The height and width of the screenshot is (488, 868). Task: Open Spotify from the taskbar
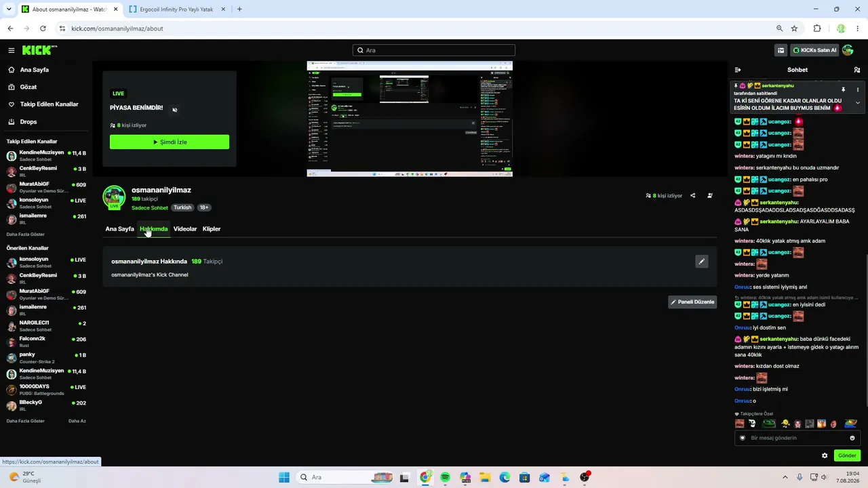pos(445,477)
